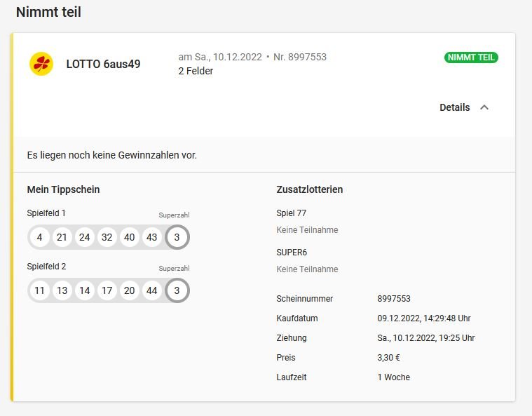This screenshot has height=416, width=532.
Task: Click the Scheinnummer value 8997553
Action: (x=394, y=299)
